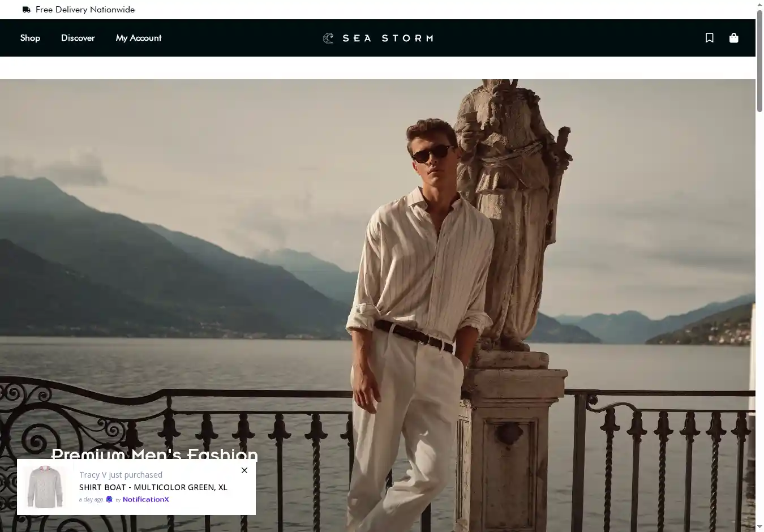
Task: Click the scrollbar down arrow
Action: (x=759, y=527)
